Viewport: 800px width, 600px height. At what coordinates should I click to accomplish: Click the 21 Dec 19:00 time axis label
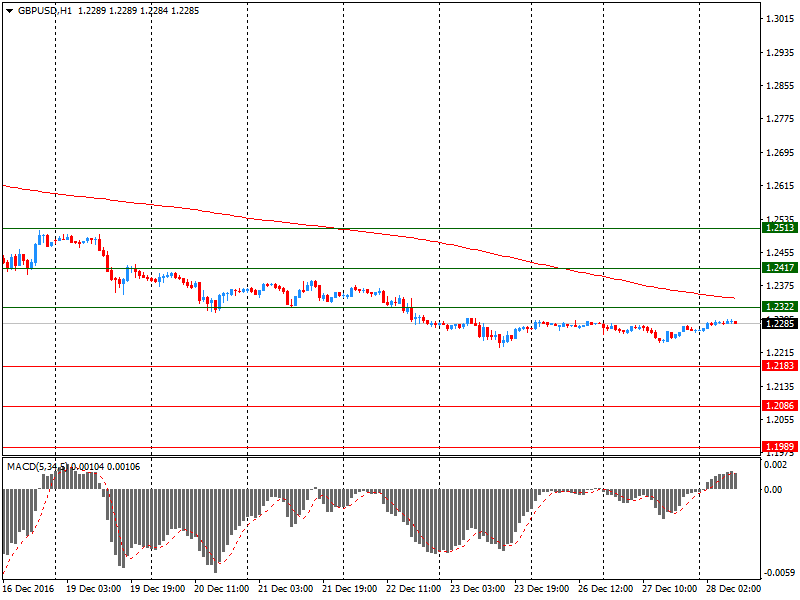[349, 589]
